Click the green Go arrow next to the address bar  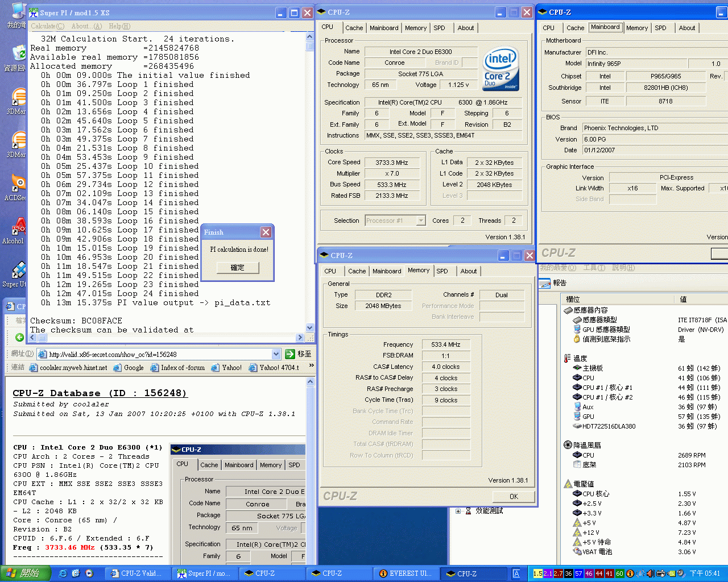(289, 354)
